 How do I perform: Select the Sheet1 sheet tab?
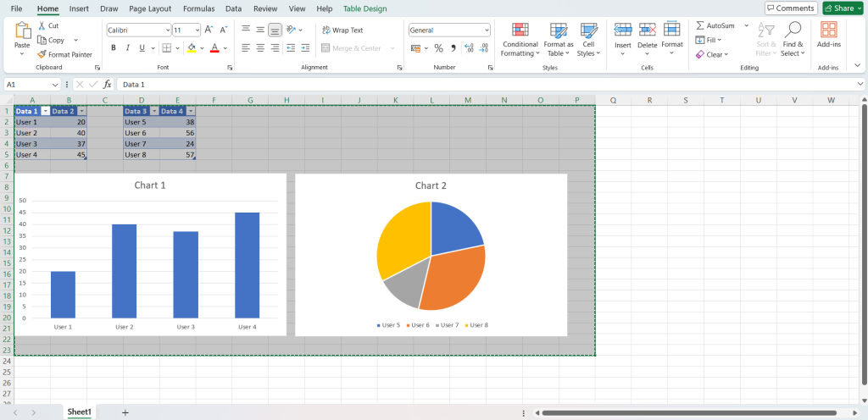80,412
